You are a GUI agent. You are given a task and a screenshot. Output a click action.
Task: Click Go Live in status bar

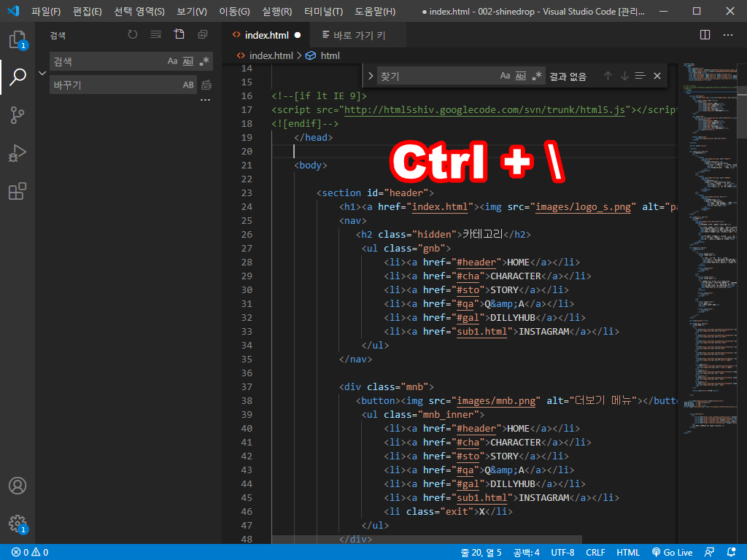[x=672, y=553]
